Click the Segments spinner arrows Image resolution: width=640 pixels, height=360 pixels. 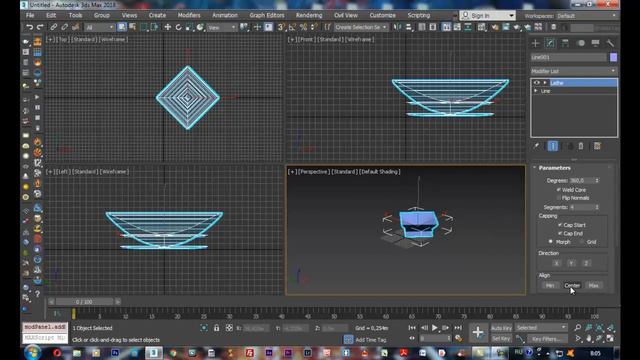point(597,207)
